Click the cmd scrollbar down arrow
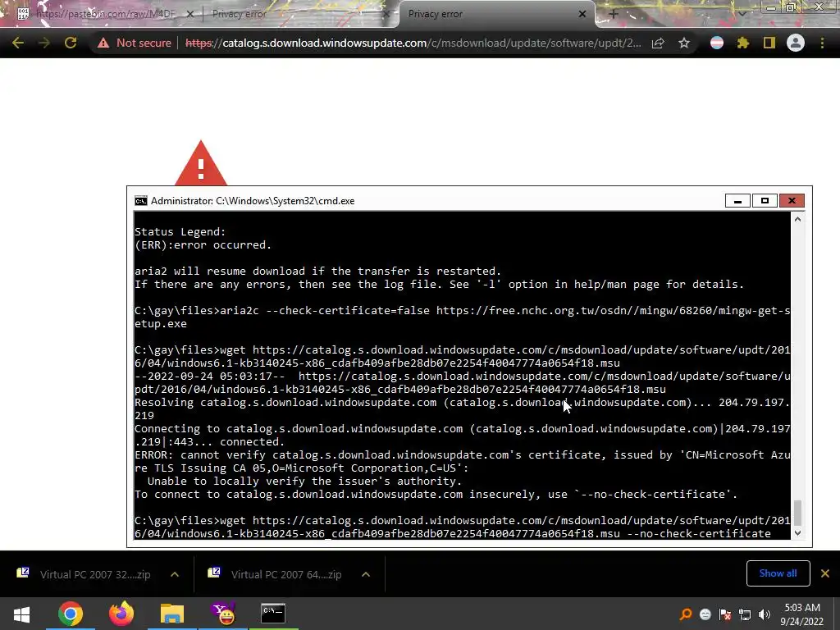This screenshot has width=840, height=630. tap(797, 532)
